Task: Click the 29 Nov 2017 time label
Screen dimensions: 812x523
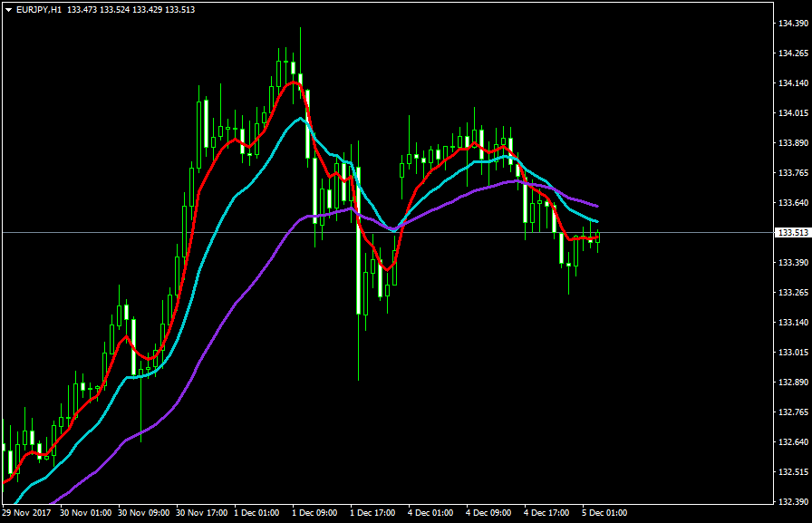Action: tap(27, 513)
